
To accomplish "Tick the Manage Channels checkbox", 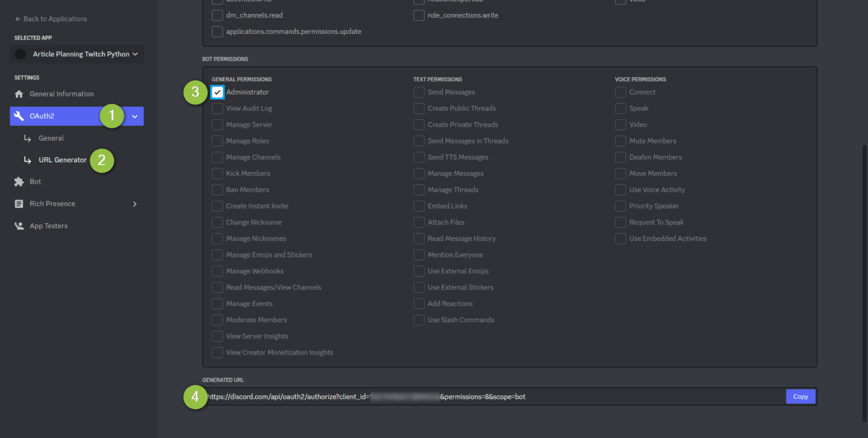I will coord(218,157).
